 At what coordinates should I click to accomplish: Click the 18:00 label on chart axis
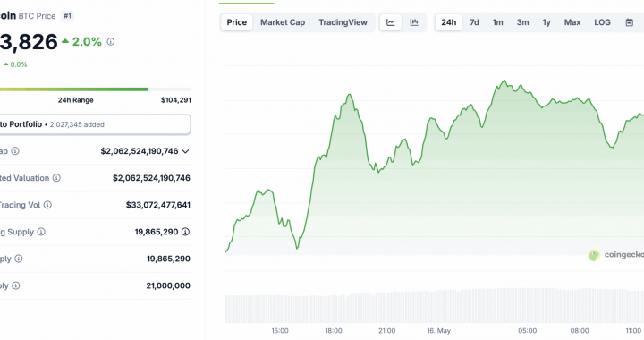[333, 330]
